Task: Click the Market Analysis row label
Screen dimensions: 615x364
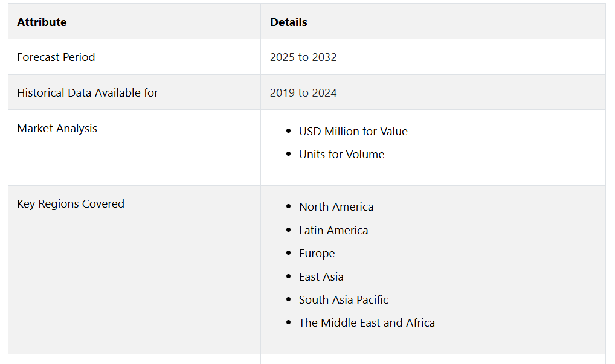Action: tap(57, 129)
